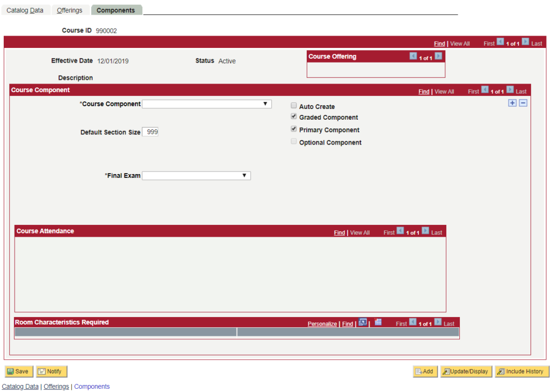Open Room Characteristics in new window

pos(363,322)
